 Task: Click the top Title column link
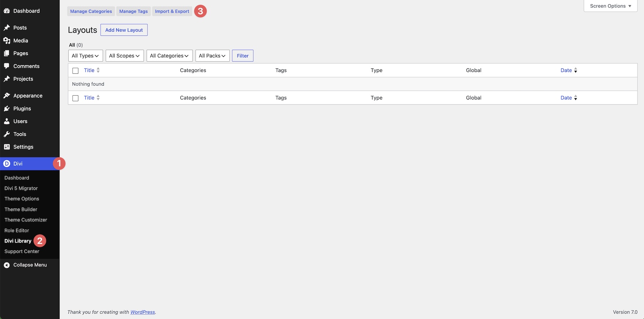[x=89, y=70]
